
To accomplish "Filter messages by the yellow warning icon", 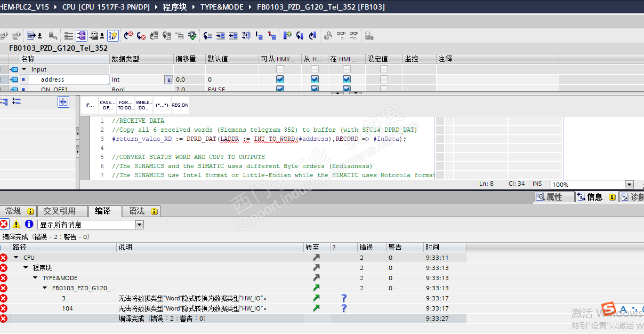I will (17, 224).
